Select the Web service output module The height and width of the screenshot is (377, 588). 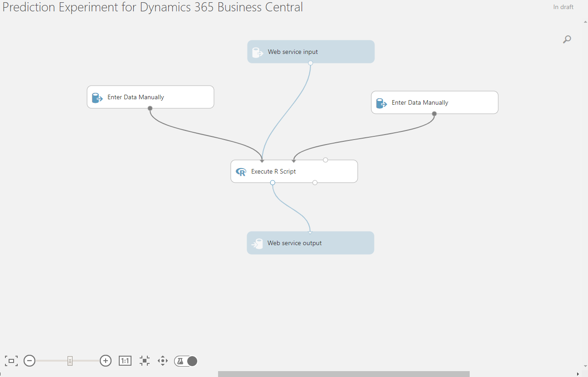point(311,243)
